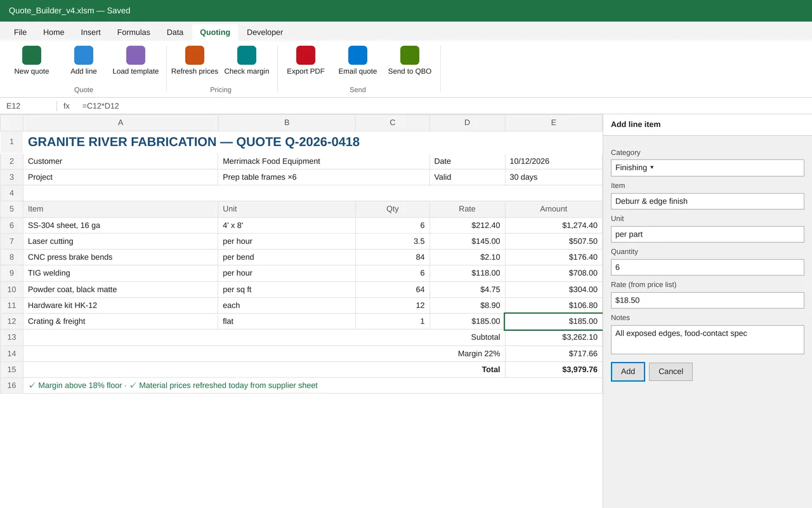
Task: Click the Check margin icon
Action: (247, 55)
